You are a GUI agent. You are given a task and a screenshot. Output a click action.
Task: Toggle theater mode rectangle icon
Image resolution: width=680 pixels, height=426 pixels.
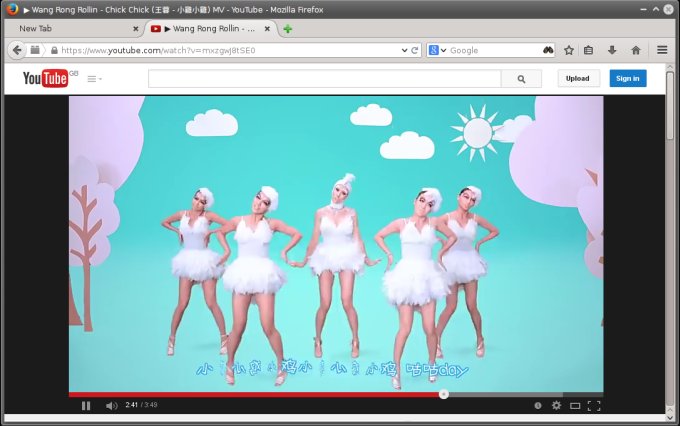[575, 406]
